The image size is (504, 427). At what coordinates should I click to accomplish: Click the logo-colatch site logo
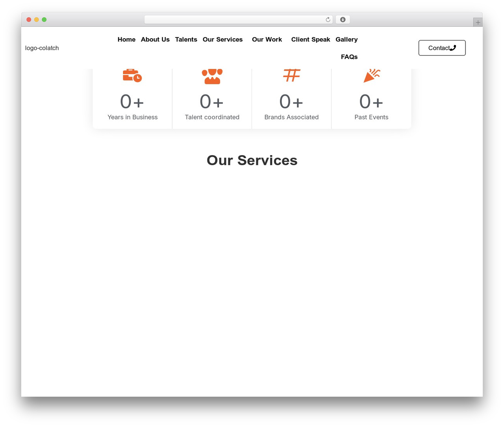pos(42,48)
